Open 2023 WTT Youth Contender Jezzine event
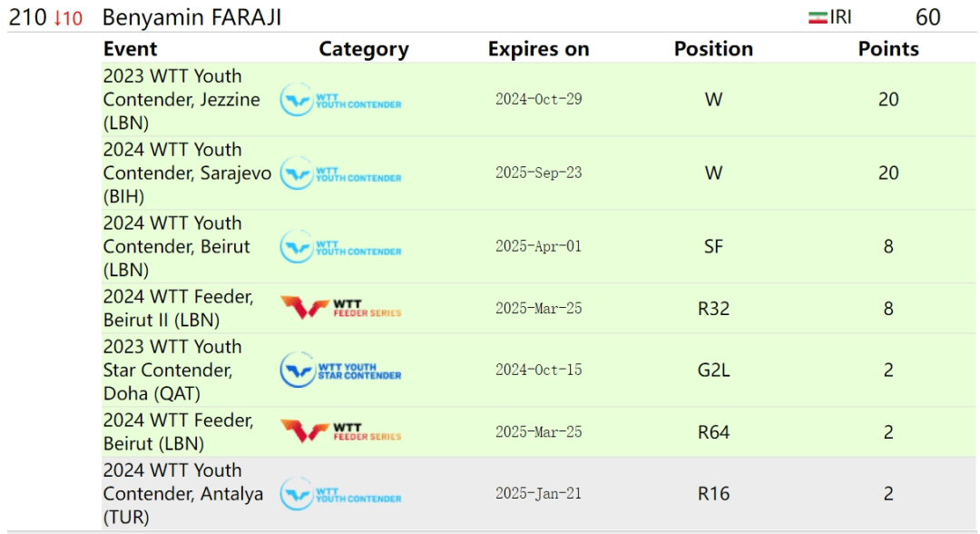Screen dimensions: 980x534 pyautogui.click(x=181, y=99)
